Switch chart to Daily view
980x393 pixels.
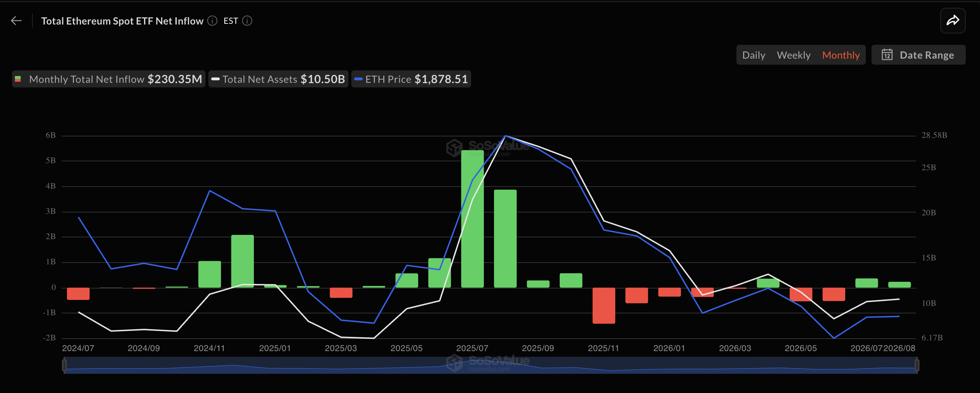753,55
